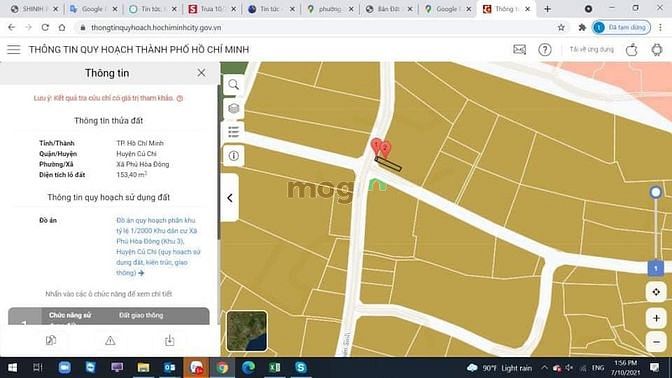This screenshot has width=672, height=378.
Task: Select the red map marker numbered 2
Action: tap(386, 149)
